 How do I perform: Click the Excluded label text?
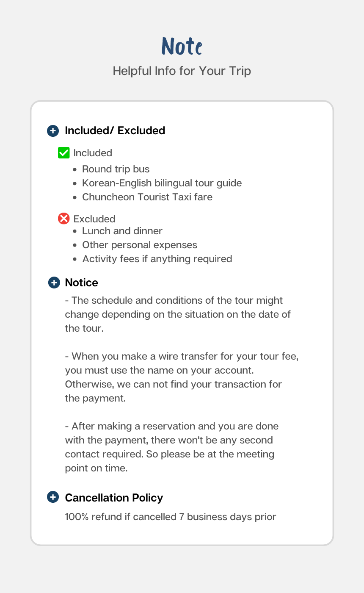pos(94,219)
